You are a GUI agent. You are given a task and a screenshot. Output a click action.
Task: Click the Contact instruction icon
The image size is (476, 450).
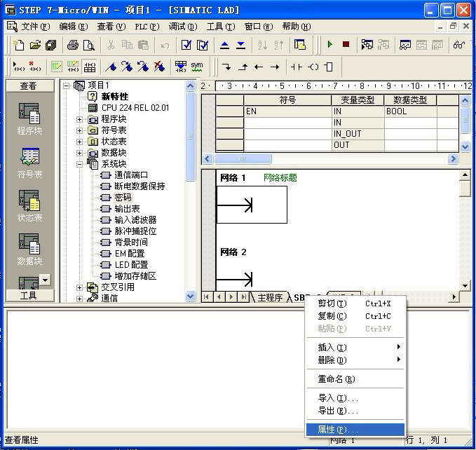(297, 67)
